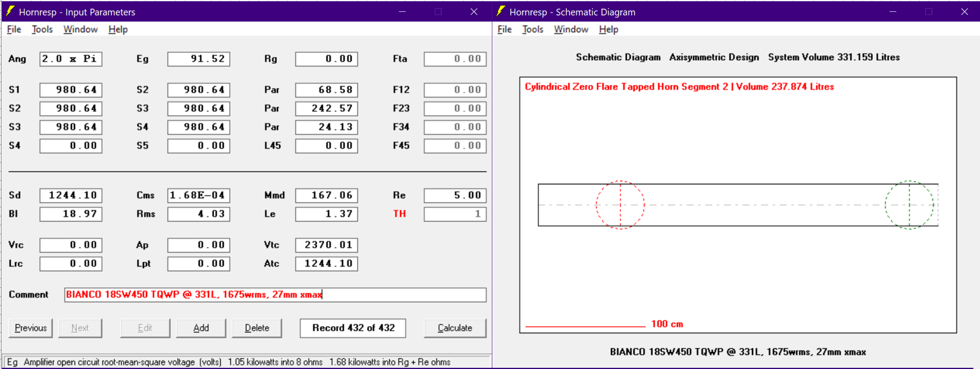Viewport: 980px width, 369px height.
Task: Click the Cms field 1.68E-04
Action: (199, 196)
